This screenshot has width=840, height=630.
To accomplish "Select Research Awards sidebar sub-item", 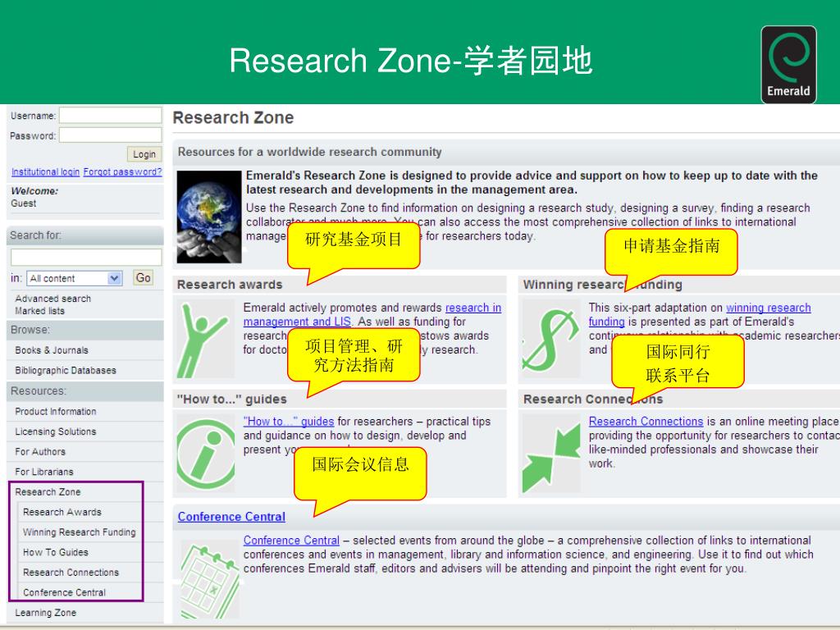I will [62, 512].
